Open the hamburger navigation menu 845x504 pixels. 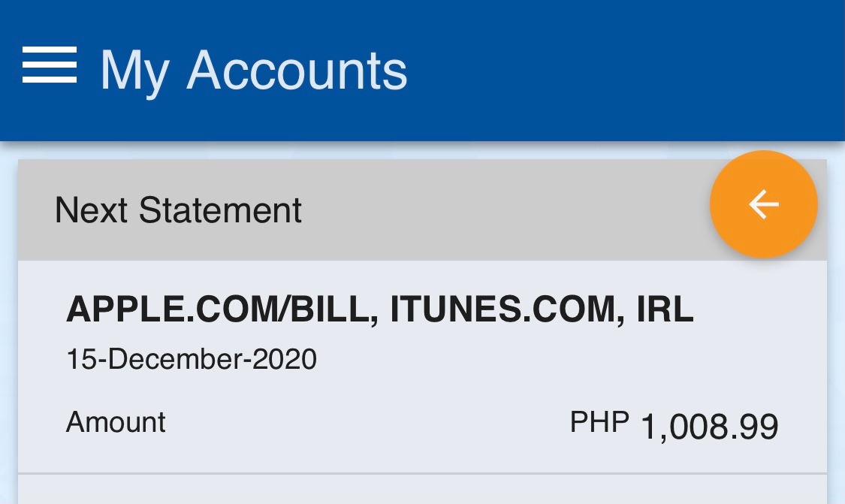(x=50, y=66)
